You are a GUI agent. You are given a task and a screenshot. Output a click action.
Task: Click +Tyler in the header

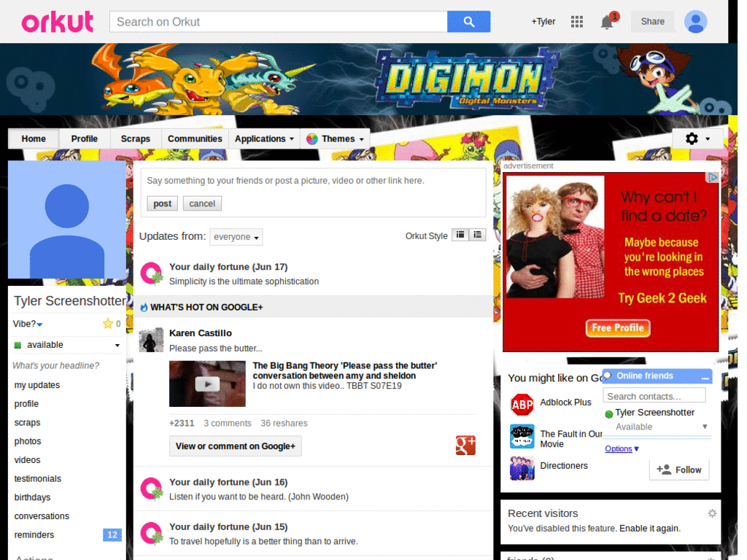coord(543,21)
